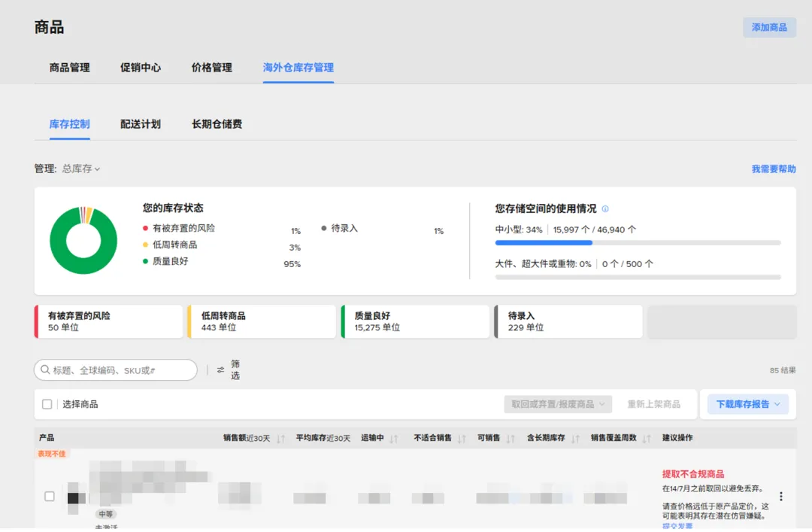Click 重新上架商品 button
Image resolution: width=812 pixels, height=532 pixels.
point(653,404)
